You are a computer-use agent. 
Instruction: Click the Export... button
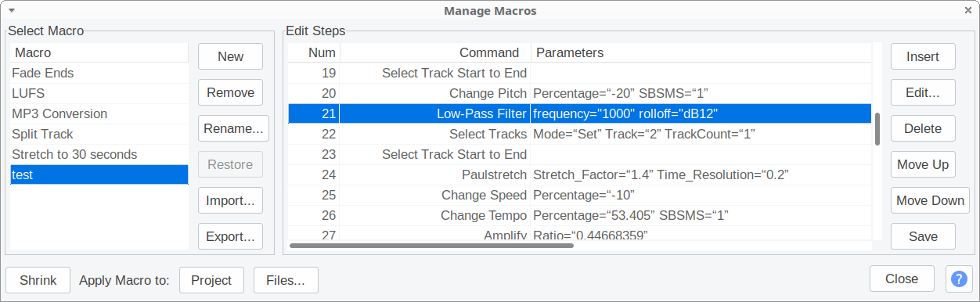coord(230,236)
